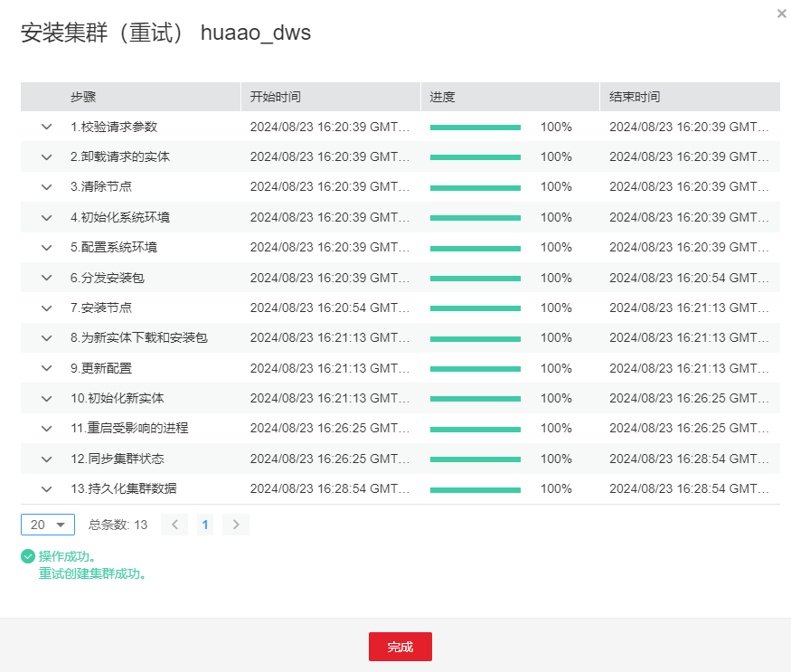Click the cluster name huaao_dws
This screenshot has width=791, height=672.
256,33
